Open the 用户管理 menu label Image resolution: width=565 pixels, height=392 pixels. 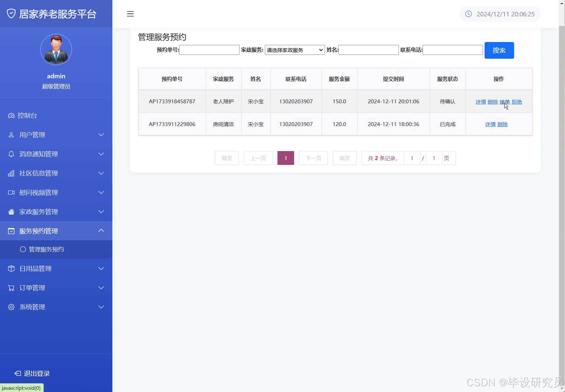coord(32,135)
